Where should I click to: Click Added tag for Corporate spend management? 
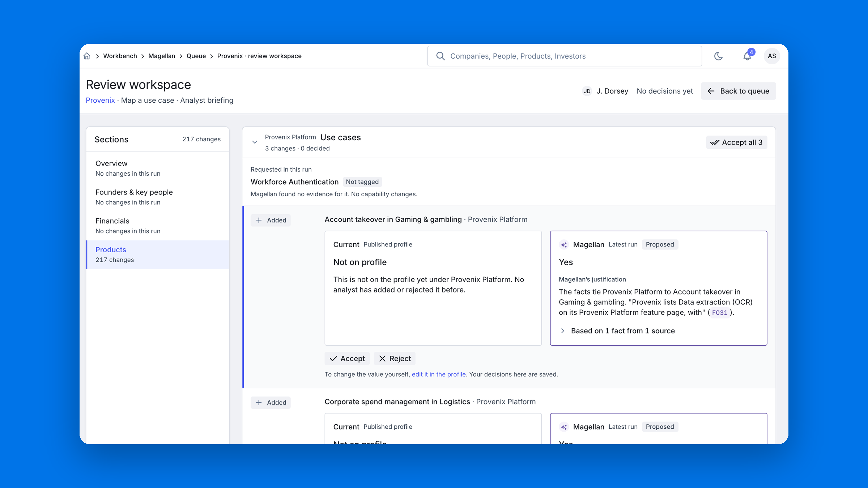271,403
